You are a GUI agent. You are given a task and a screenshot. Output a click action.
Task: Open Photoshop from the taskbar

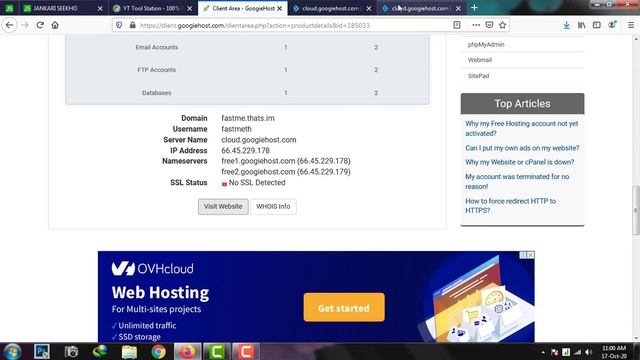point(42,351)
